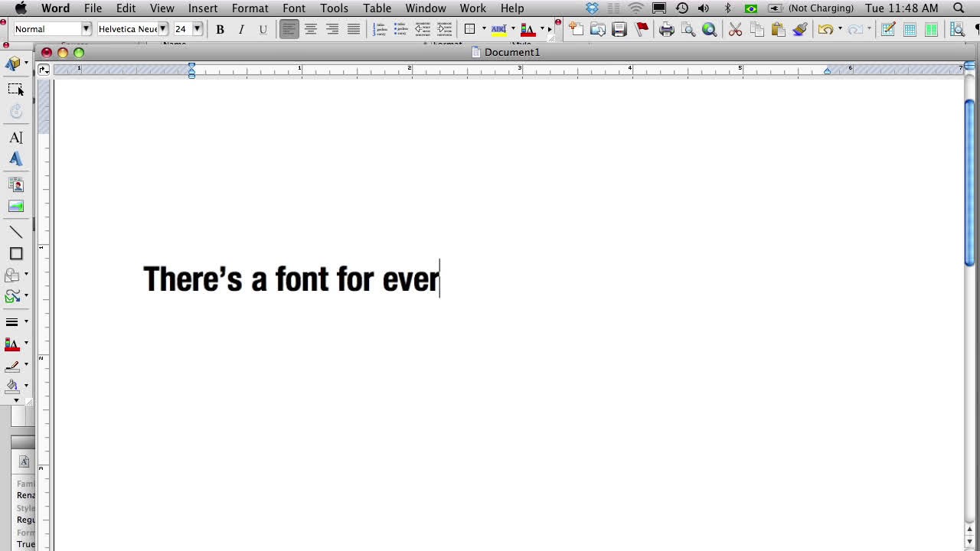
Task: Click the Dropbox menu bar icon
Action: point(592,8)
